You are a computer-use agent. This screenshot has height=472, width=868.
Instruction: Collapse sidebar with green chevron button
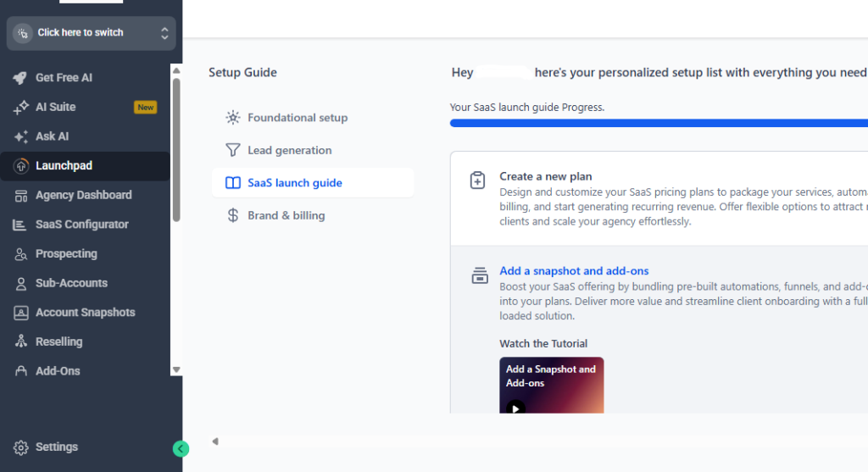(x=181, y=449)
